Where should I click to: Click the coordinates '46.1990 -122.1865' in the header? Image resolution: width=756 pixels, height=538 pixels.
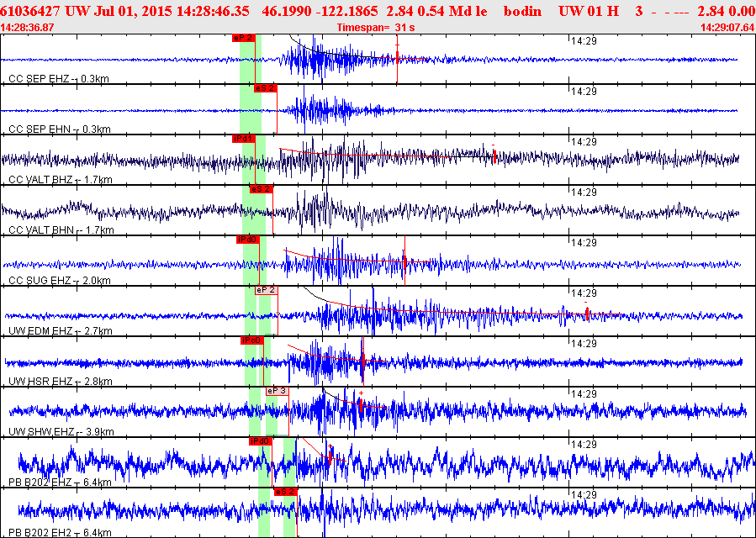pos(320,11)
